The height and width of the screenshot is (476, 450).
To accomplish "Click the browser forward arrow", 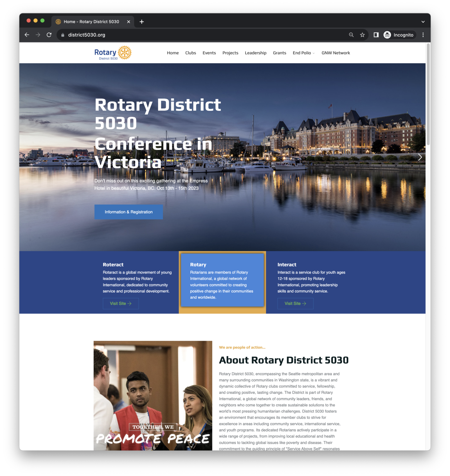I will [38, 35].
